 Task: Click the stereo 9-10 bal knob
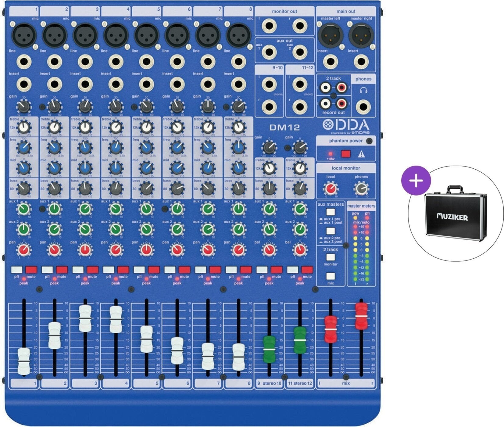[269, 250]
